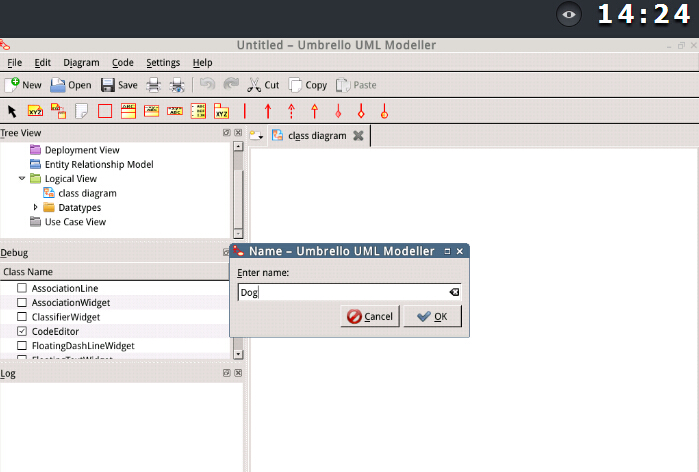Viewport: 699px width, 472px height.
Task: Select the Class tool
Action: point(128,111)
